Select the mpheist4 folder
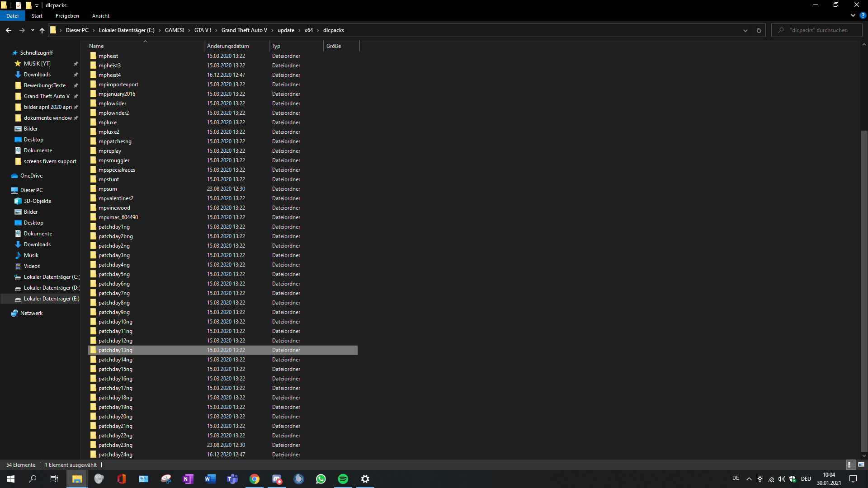The width and height of the screenshot is (868, 488). (x=110, y=75)
